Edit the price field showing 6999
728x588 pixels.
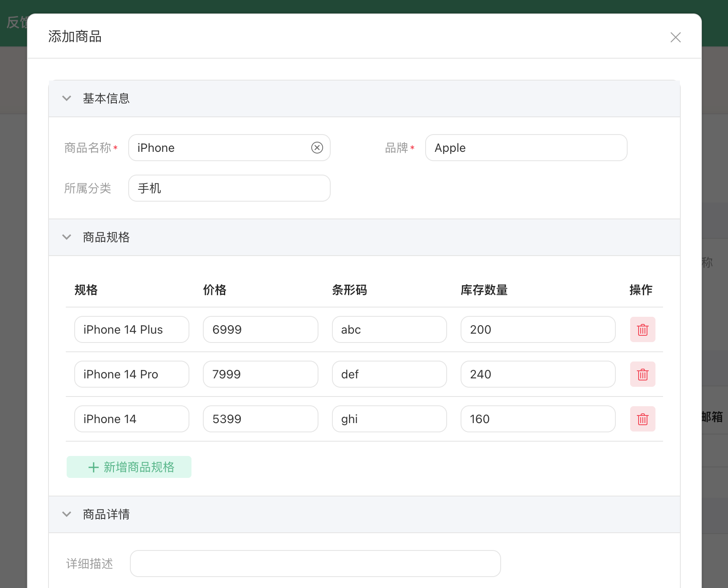point(260,329)
